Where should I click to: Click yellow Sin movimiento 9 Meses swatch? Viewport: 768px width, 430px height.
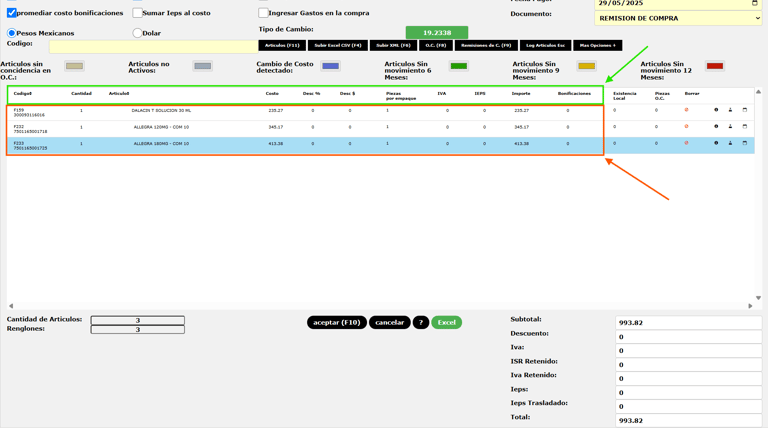(587, 66)
